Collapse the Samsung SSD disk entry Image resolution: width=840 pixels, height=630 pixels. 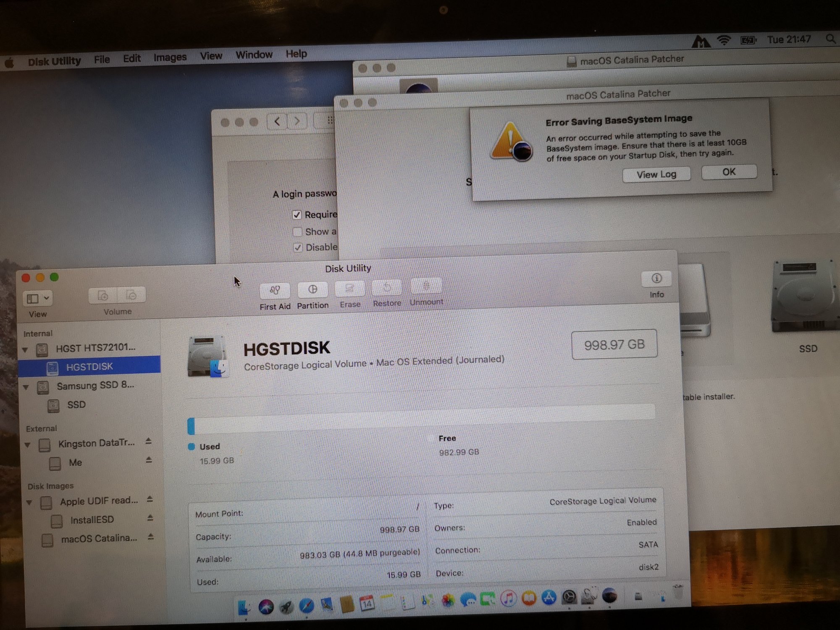26,387
